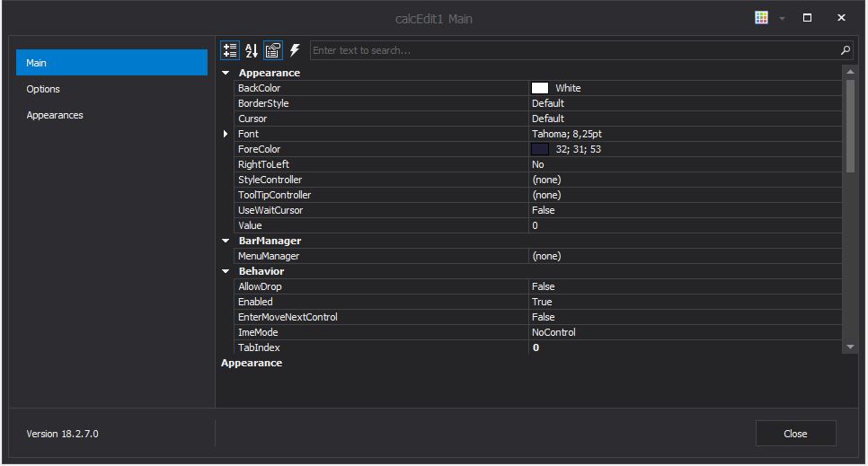Click the scrollbar down arrow
This screenshot has width=868, height=466.
(x=850, y=347)
